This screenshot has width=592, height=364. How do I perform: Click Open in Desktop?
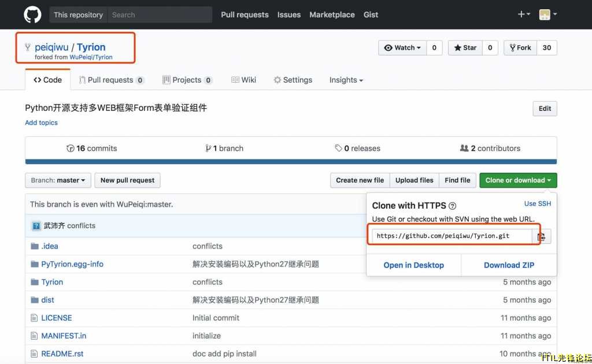(414, 265)
